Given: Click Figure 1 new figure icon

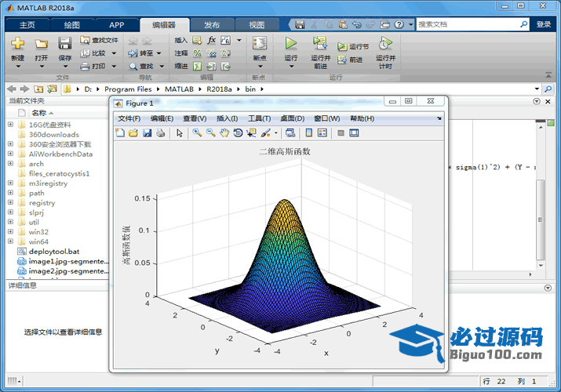Looking at the screenshot, I should coord(120,133).
